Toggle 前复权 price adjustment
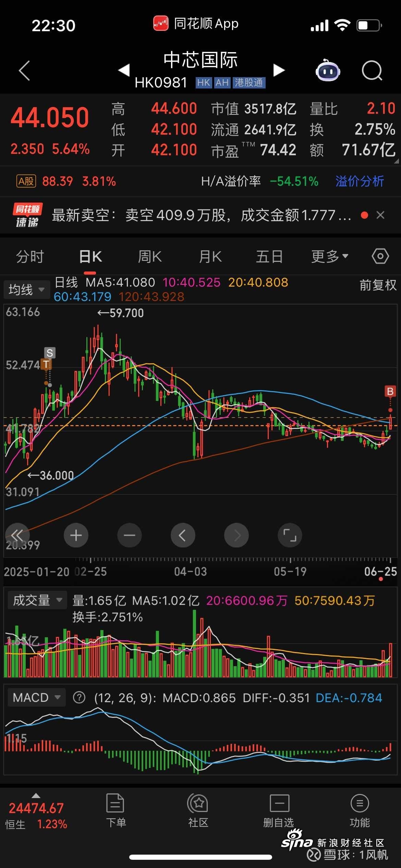 click(378, 285)
